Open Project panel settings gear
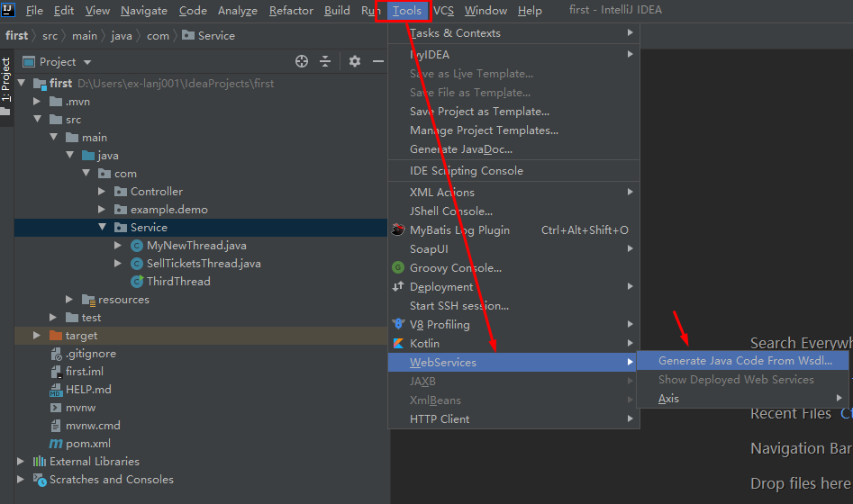The height and width of the screenshot is (504, 853). [x=355, y=61]
